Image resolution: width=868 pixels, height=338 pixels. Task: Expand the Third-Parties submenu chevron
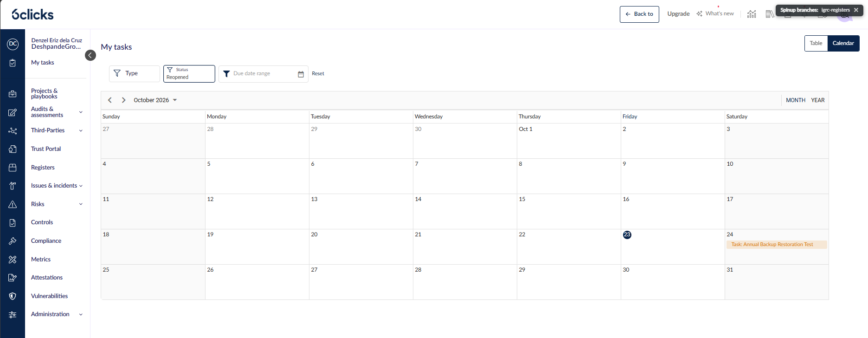click(81, 131)
